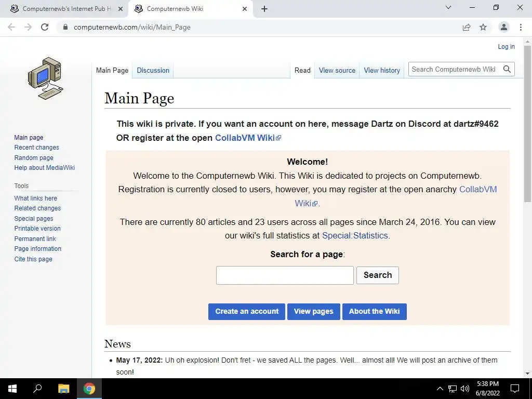Show hidden tray icons chevron
This screenshot has height=399, width=532.
tap(440, 389)
